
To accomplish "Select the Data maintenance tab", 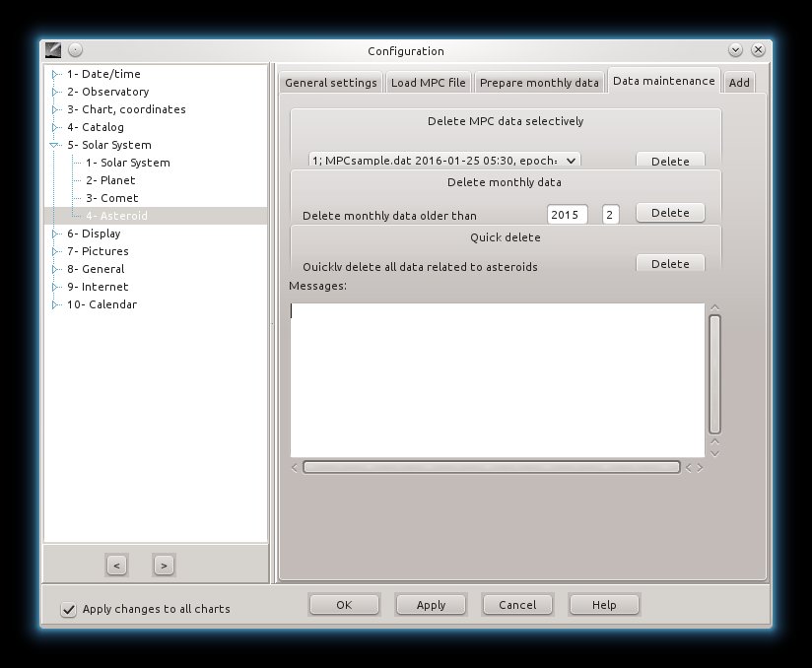I will tap(664, 81).
